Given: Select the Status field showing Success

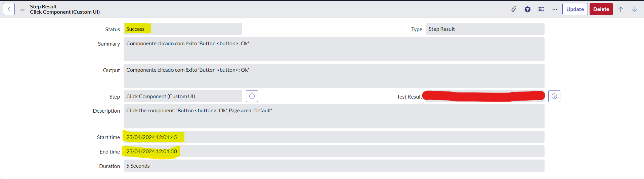Looking at the screenshot, I should (183, 29).
